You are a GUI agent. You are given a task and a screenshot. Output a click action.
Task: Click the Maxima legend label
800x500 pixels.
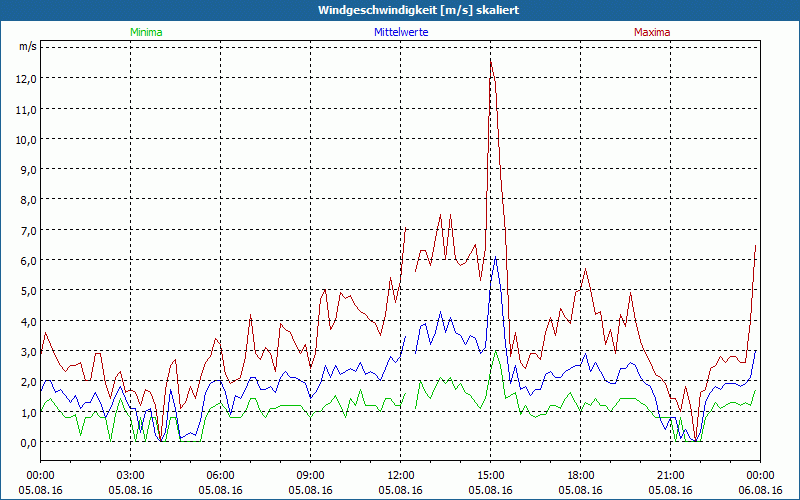(x=652, y=32)
